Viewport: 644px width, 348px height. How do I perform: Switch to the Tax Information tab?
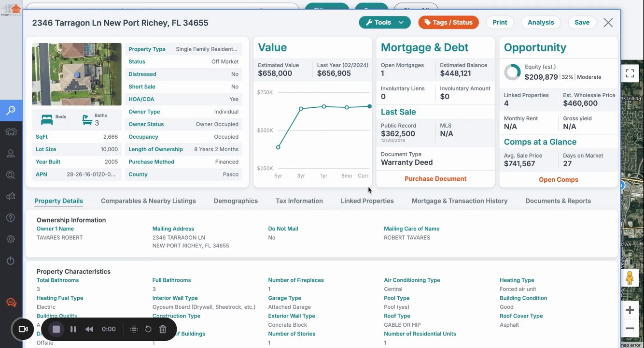click(299, 201)
